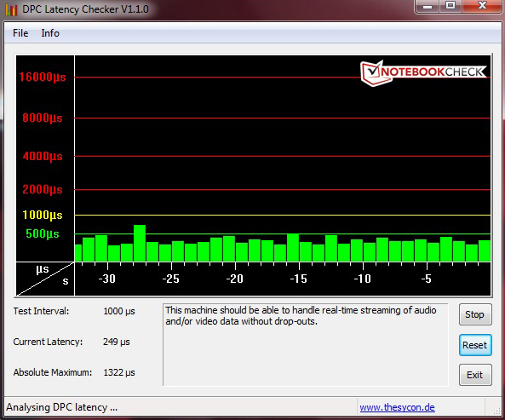Open the www.thesycon.de link

(397, 407)
